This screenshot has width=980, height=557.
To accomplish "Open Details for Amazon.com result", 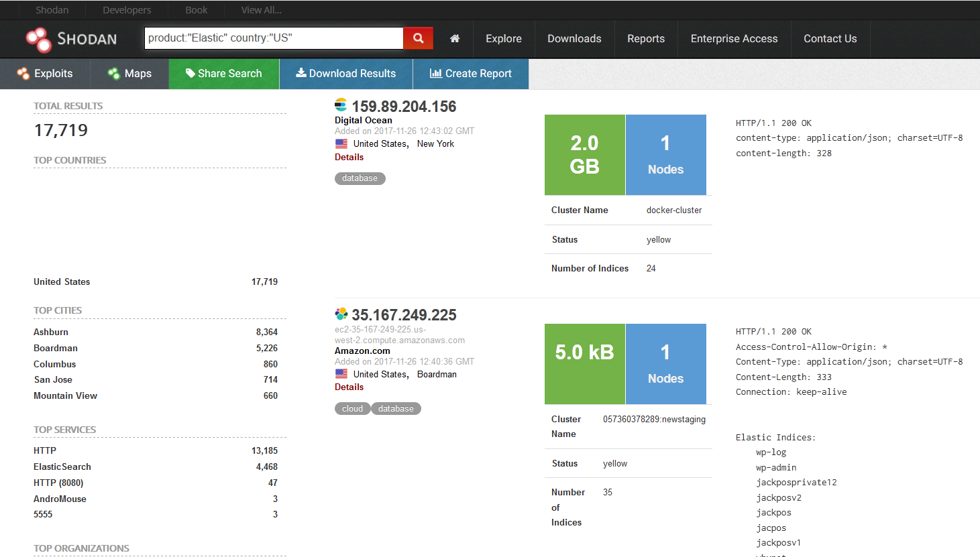I will [x=349, y=387].
